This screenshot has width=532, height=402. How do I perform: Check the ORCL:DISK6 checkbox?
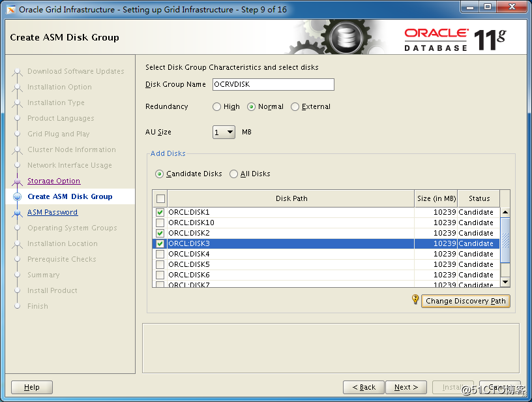click(x=160, y=275)
